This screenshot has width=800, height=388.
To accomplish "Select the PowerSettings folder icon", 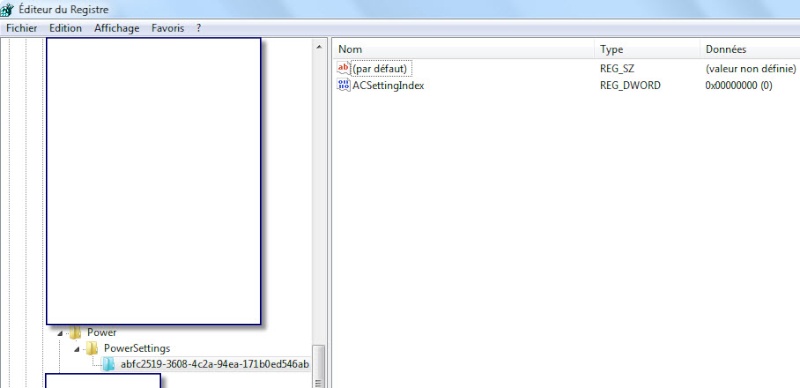I will pos(92,348).
